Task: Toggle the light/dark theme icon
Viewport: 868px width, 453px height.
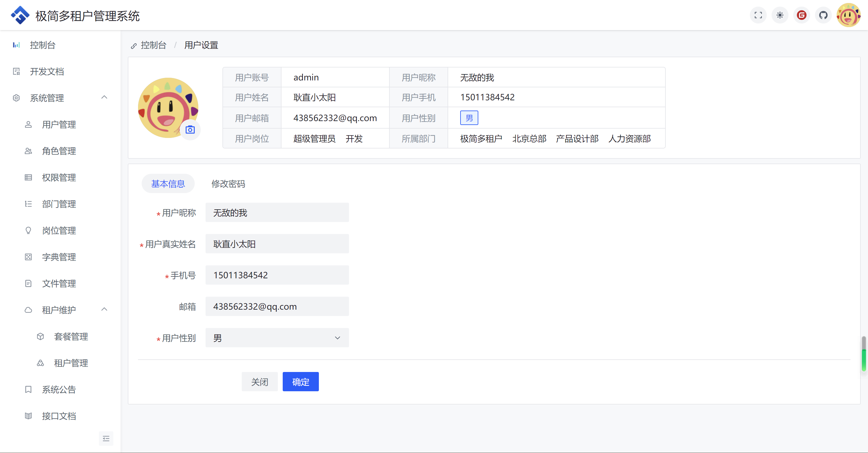Action: (x=780, y=15)
